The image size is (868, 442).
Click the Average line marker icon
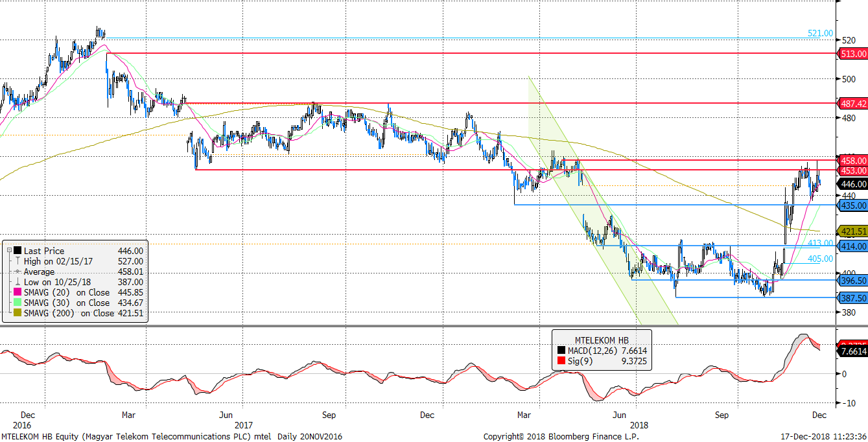point(17,272)
